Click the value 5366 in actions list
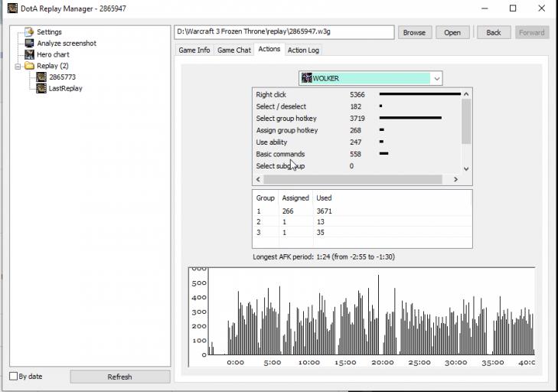The height and width of the screenshot is (392, 558). (x=357, y=95)
